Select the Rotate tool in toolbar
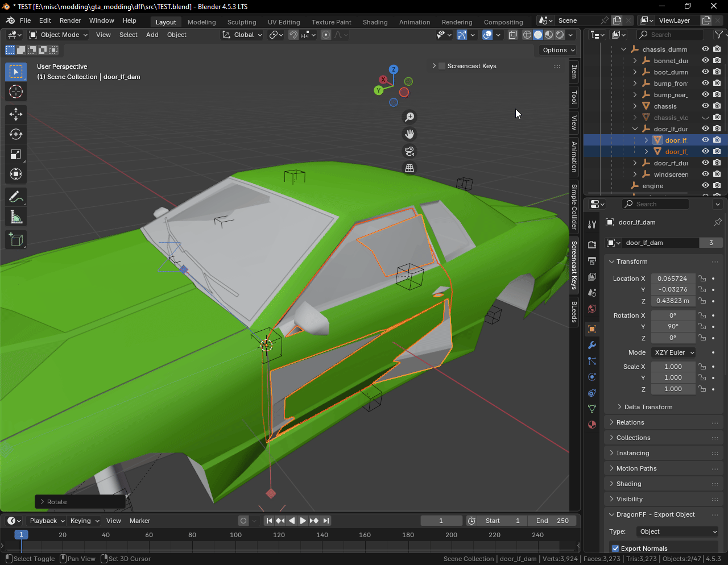Viewport: 728px width, 565px height. click(16, 134)
